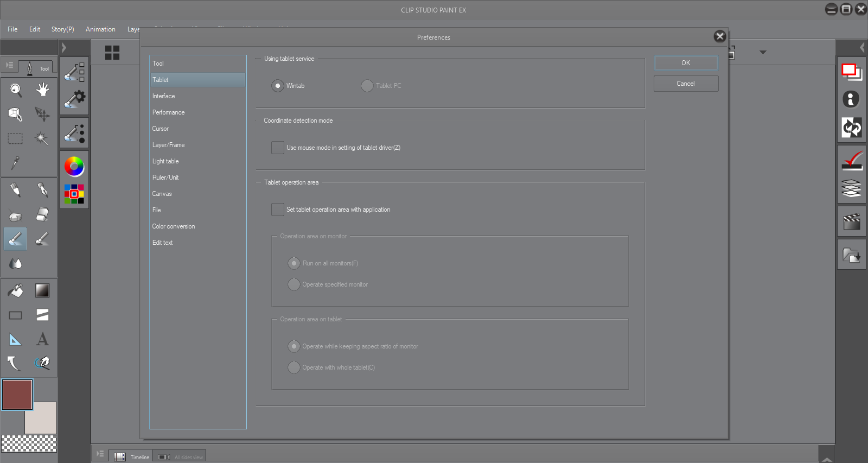This screenshot has height=463, width=868.
Task: Expand the left palette dock chevron
Action: pos(64,48)
